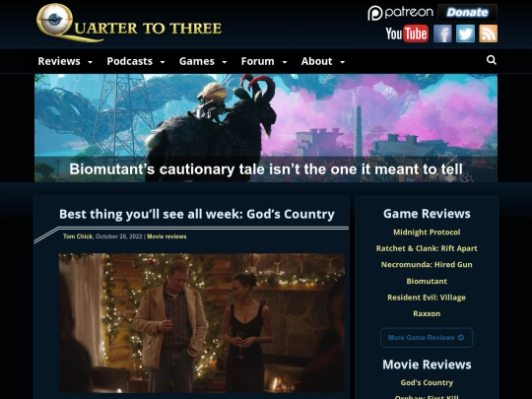This screenshot has height=399, width=532.
Task: Open the God's Country article title
Action: [197, 214]
